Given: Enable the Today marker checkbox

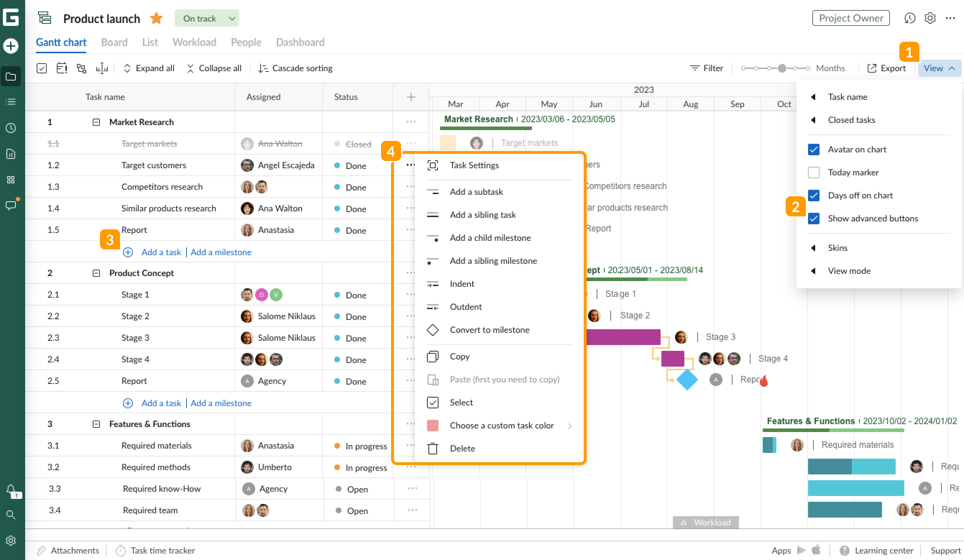Looking at the screenshot, I should coord(814,172).
